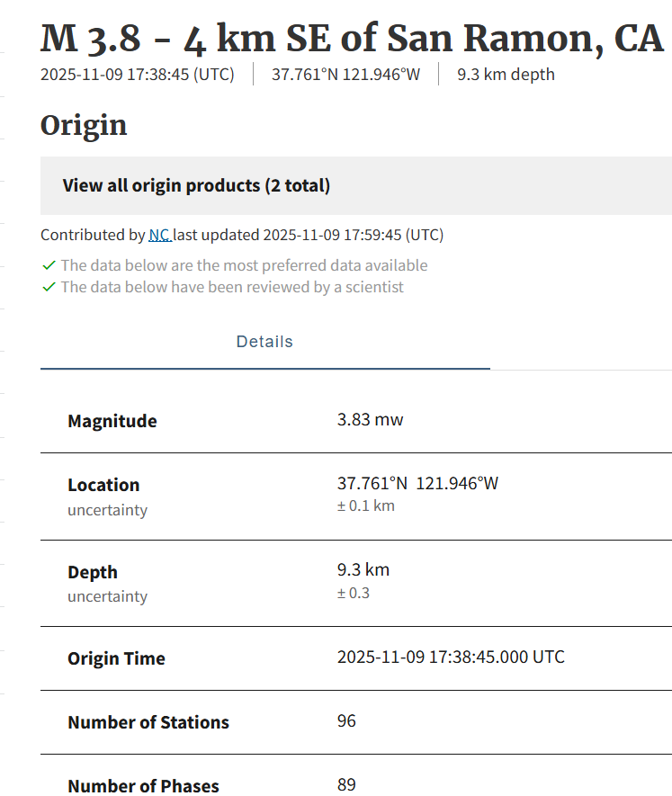Click the green checkmark beside "most preferred data"

[x=49, y=265]
